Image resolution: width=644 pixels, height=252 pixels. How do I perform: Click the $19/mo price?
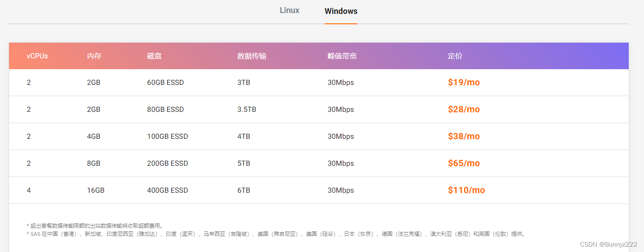click(x=464, y=83)
